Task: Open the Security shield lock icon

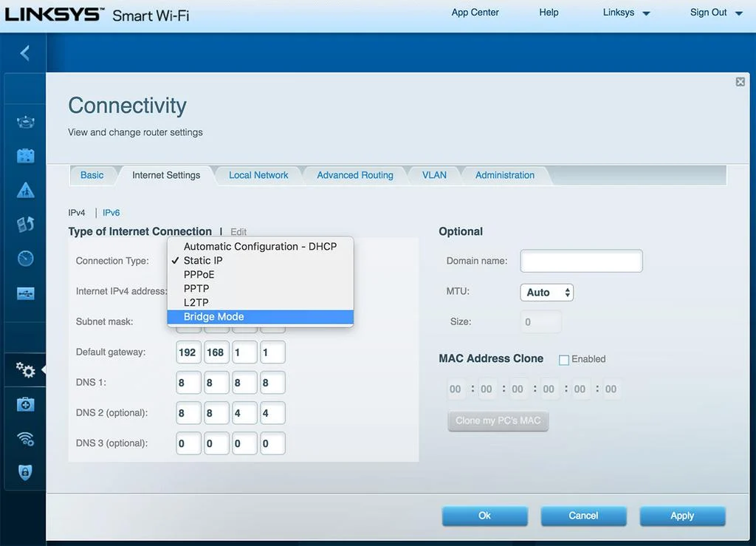Action: (x=26, y=472)
